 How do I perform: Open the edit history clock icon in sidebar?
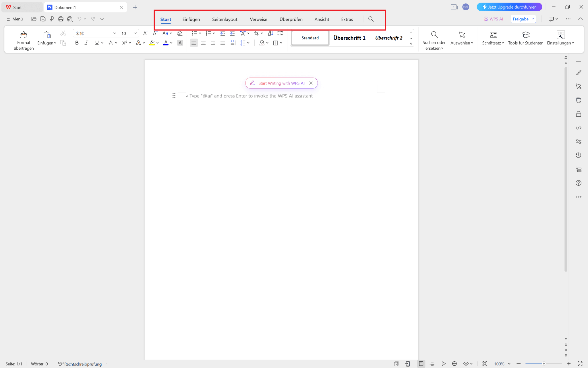579,155
